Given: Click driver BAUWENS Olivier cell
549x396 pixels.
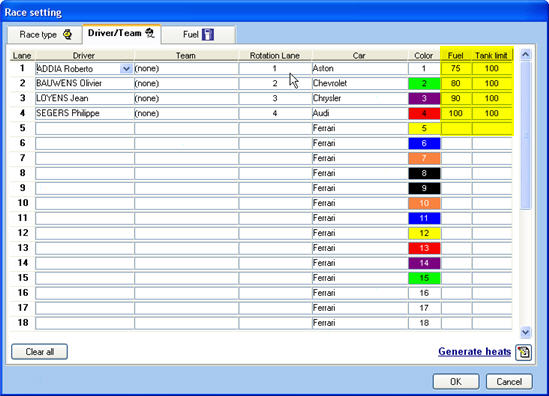Looking at the screenshot, I should [84, 83].
